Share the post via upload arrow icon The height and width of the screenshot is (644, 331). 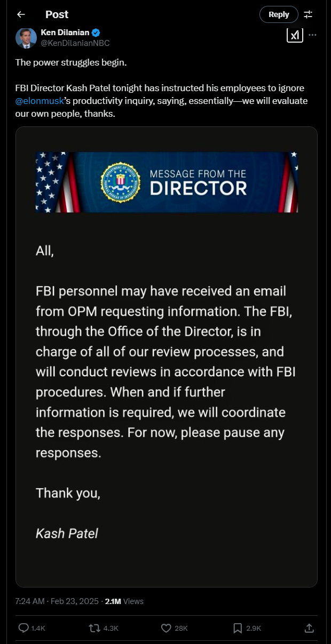coord(309,628)
